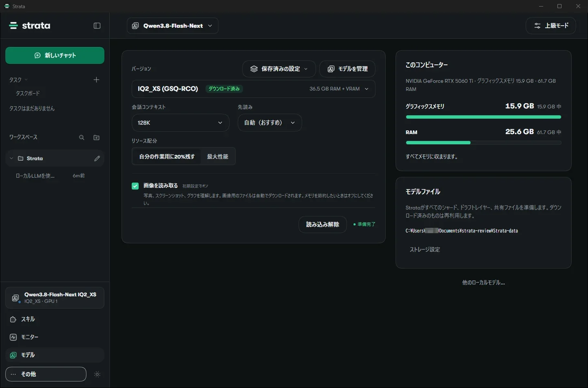The image size is (588, 388).
Task: Expand the タスク section chevron
Action: (26, 80)
